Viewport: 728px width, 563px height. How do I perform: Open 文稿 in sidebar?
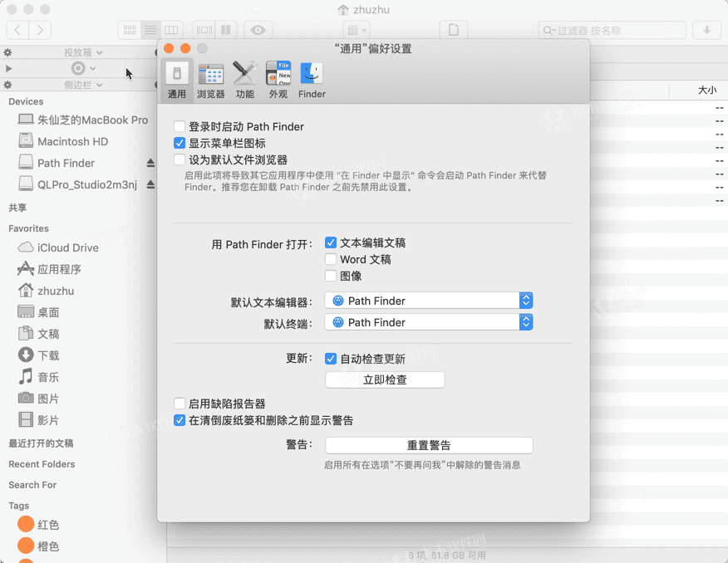[x=38, y=334]
